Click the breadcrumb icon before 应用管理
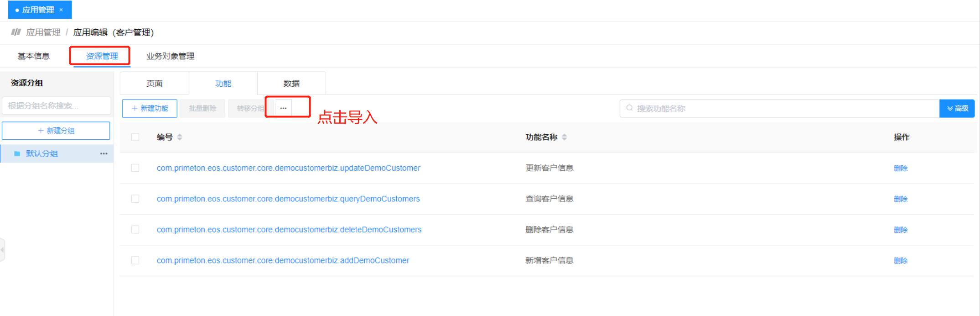 tap(16, 32)
